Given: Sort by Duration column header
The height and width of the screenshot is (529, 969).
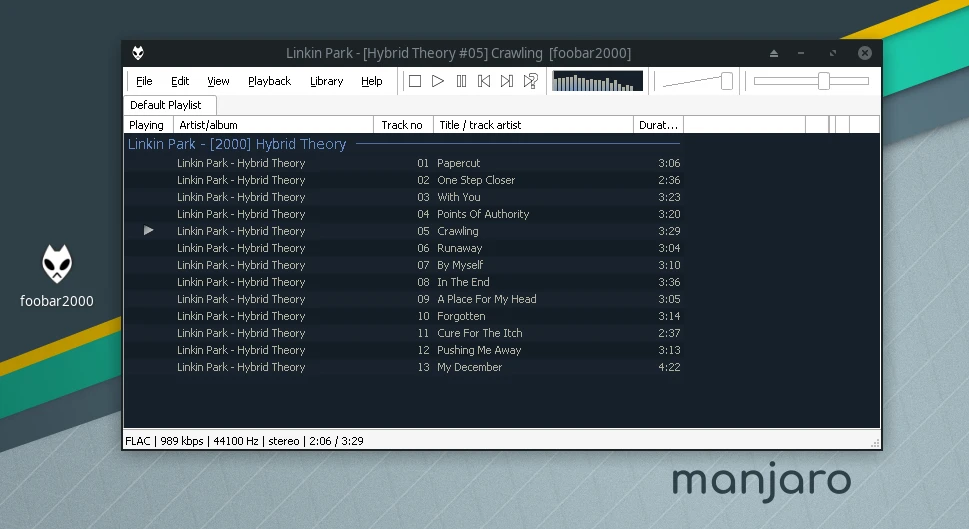Looking at the screenshot, I should pos(658,125).
